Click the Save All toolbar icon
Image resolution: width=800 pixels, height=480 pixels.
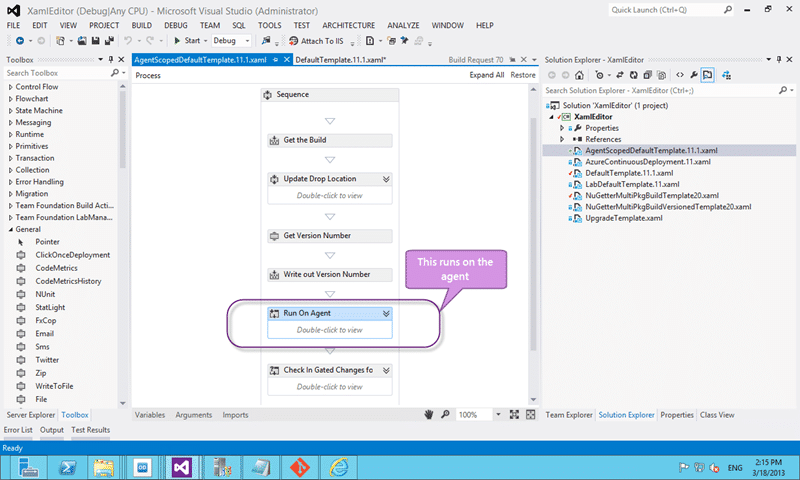click(109, 41)
